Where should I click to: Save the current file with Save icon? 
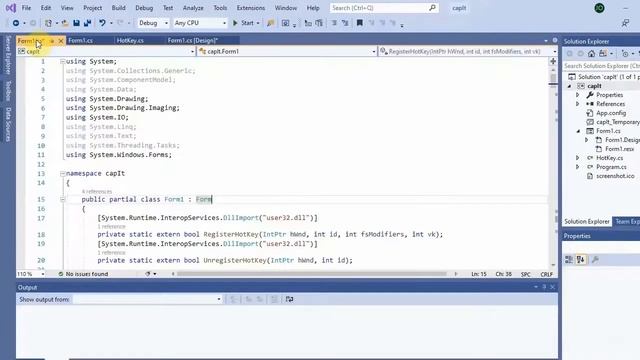coord(76,23)
